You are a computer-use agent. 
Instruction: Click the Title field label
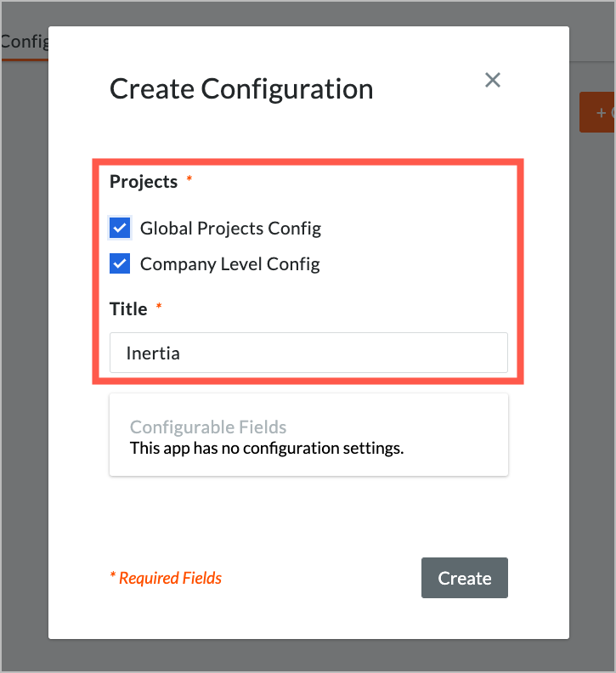coord(128,309)
